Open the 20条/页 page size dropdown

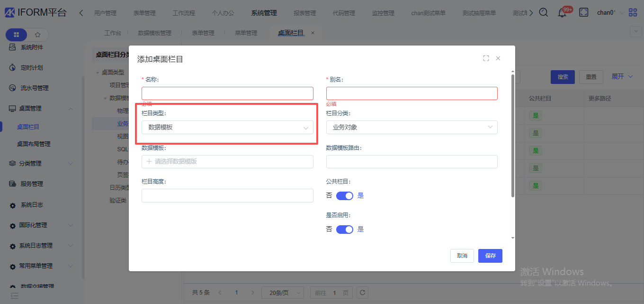point(283,293)
